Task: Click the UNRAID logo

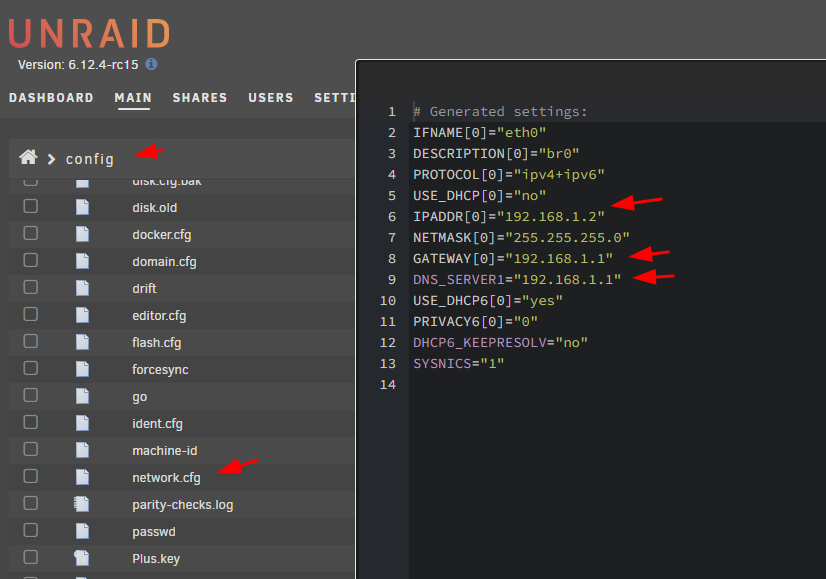Action: click(89, 33)
